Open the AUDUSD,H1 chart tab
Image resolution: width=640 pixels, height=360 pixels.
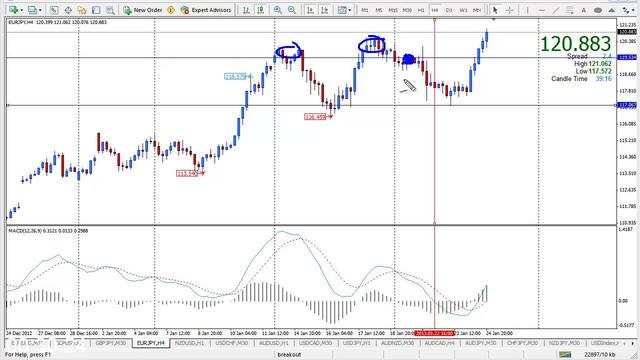click(x=273, y=343)
